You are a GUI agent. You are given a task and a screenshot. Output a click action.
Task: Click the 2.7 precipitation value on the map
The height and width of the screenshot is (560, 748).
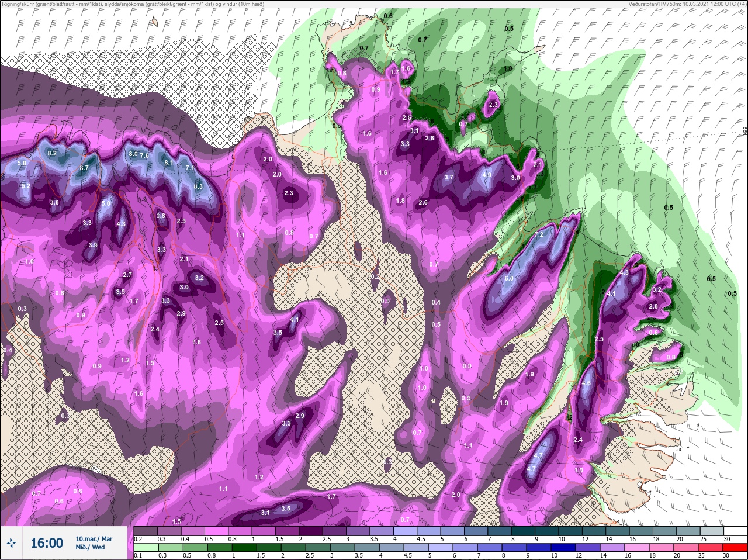point(127,275)
